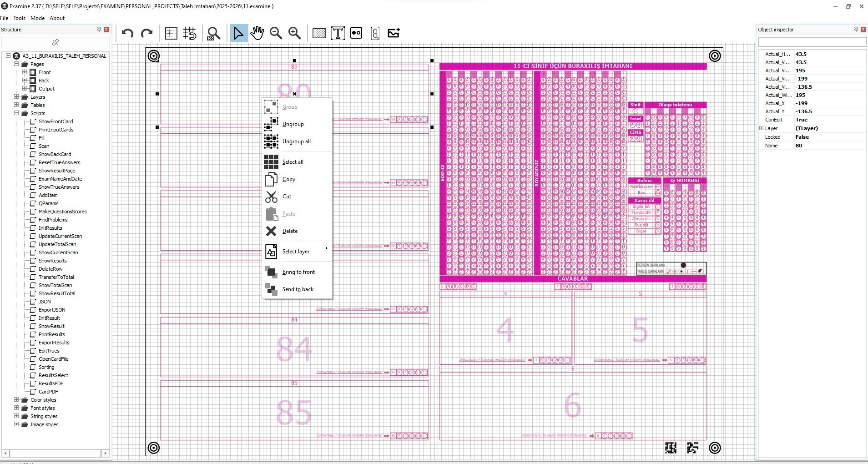Select the ExportJSON script
The image size is (868, 464).
tap(52, 310)
